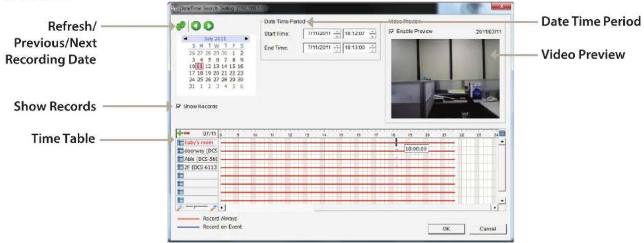Click the black time marker at 18:00
644x243 pixels.
[396, 142]
